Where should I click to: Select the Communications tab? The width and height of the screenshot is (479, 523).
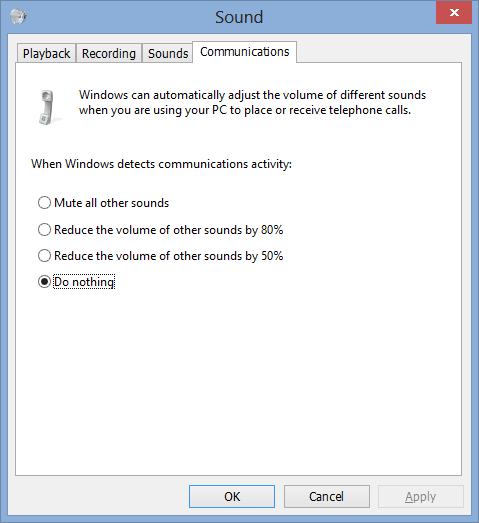(245, 52)
